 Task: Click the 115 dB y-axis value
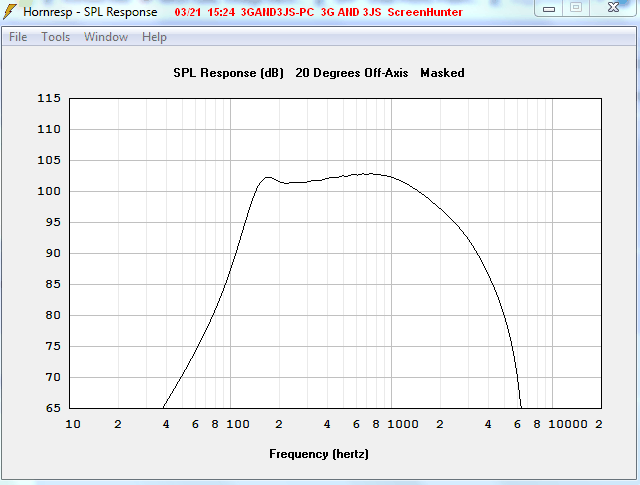coord(49,98)
